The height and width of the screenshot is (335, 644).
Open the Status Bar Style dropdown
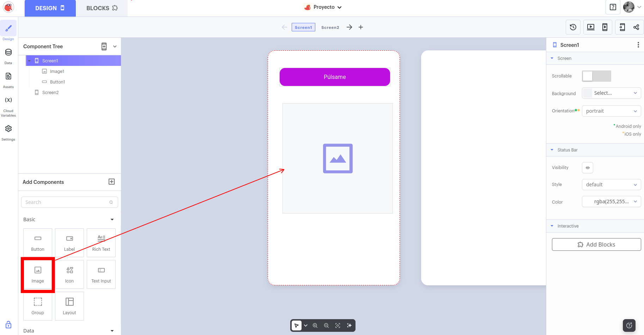[611, 185]
